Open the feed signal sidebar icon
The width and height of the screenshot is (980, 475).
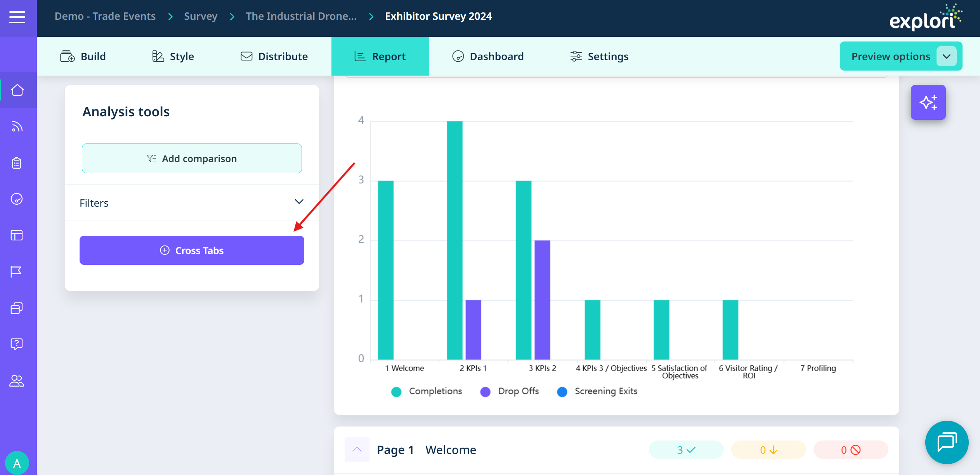17,126
